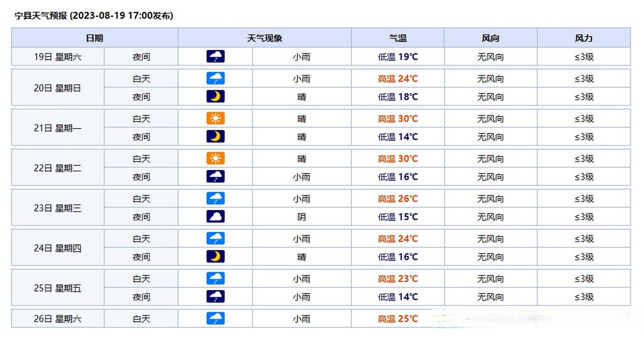644x337 pixels.
Task: Click ≤3级 in 19日 夜间 row
Action: click(x=584, y=57)
